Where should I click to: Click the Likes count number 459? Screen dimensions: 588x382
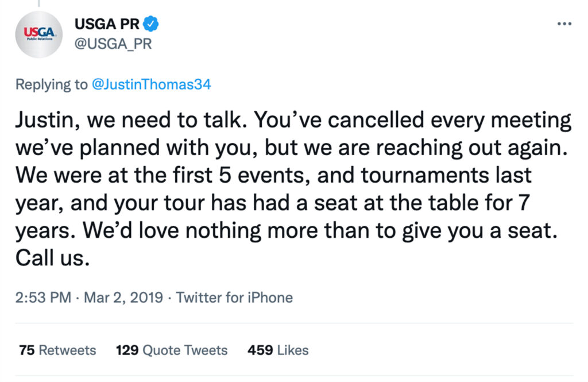260,350
